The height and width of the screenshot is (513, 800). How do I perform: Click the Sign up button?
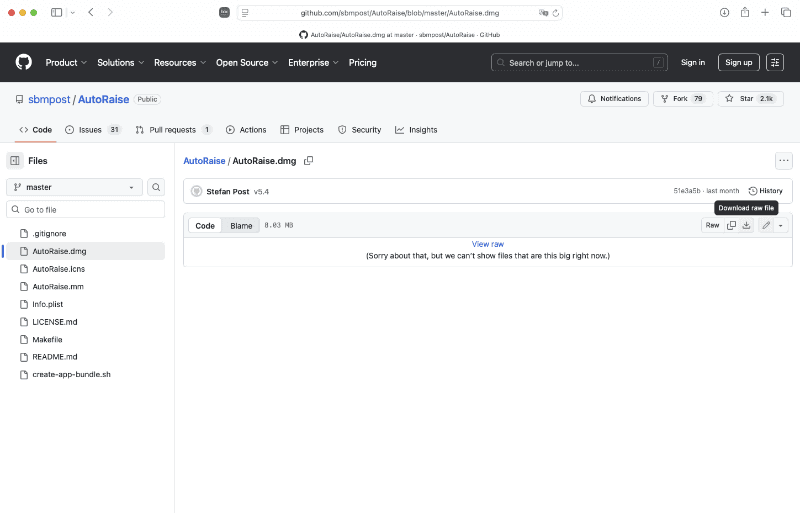click(x=739, y=62)
